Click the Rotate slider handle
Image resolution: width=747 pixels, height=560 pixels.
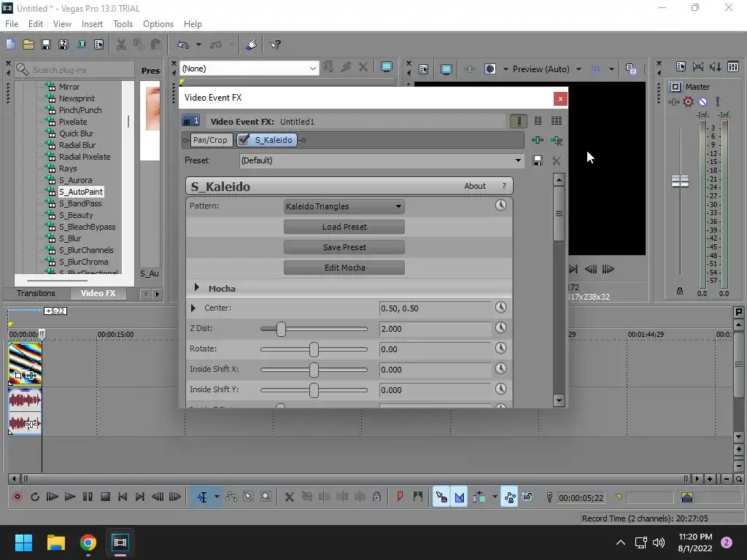click(314, 349)
